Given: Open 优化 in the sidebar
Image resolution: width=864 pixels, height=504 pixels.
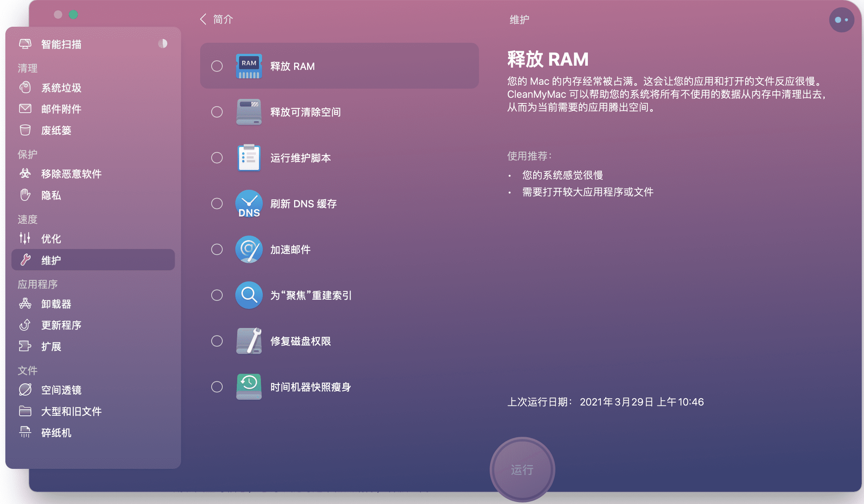Looking at the screenshot, I should 93,239.
